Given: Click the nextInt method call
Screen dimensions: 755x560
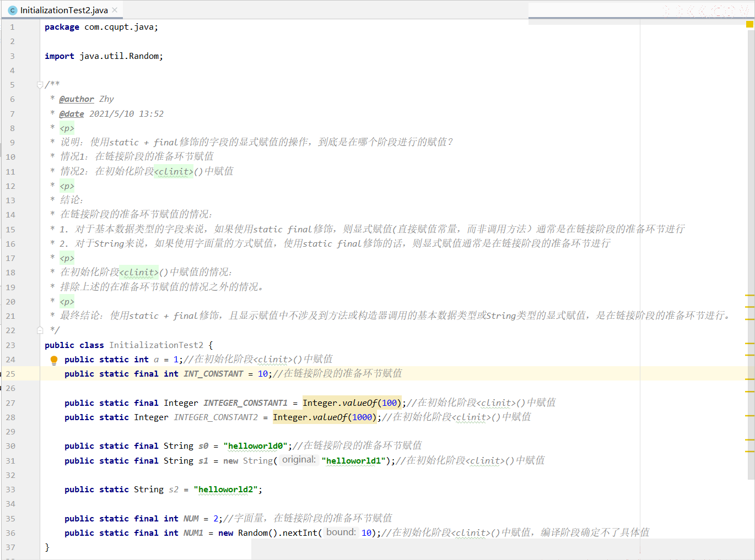Looking at the screenshot, I should coord(300,533).
